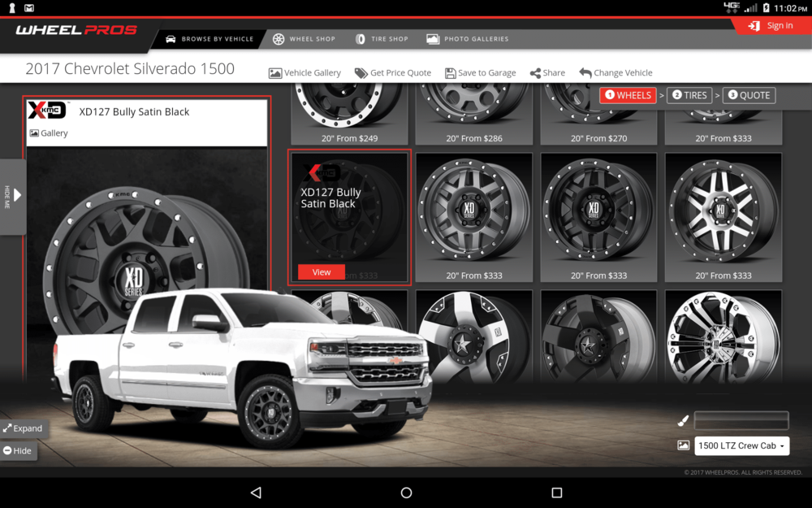Go to Photo Galleries tab

click(468, 39)
